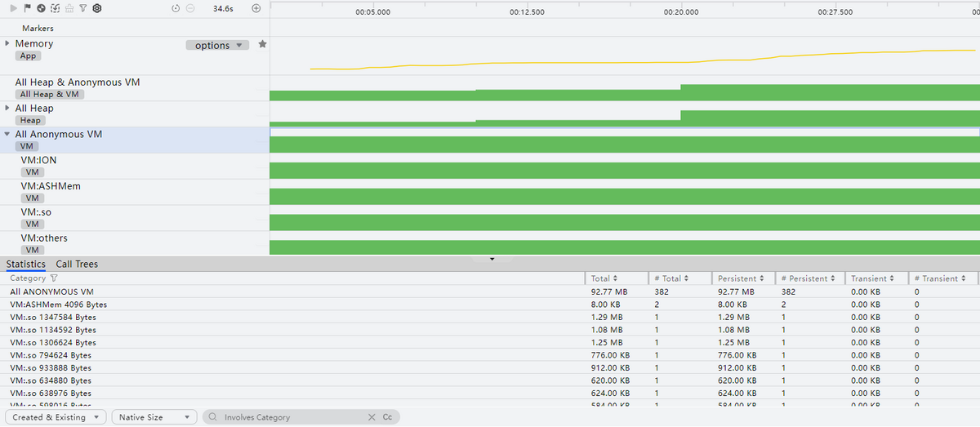The width and height of the screenshot is (980, 427).
Task: Expand the Memory row
Action: 7,43
